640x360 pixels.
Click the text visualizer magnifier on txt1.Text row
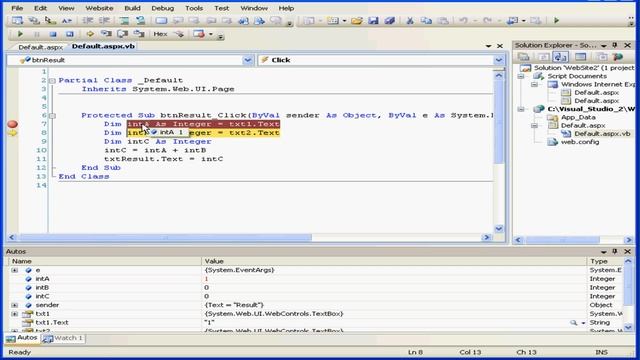click(x=573, y=322)
